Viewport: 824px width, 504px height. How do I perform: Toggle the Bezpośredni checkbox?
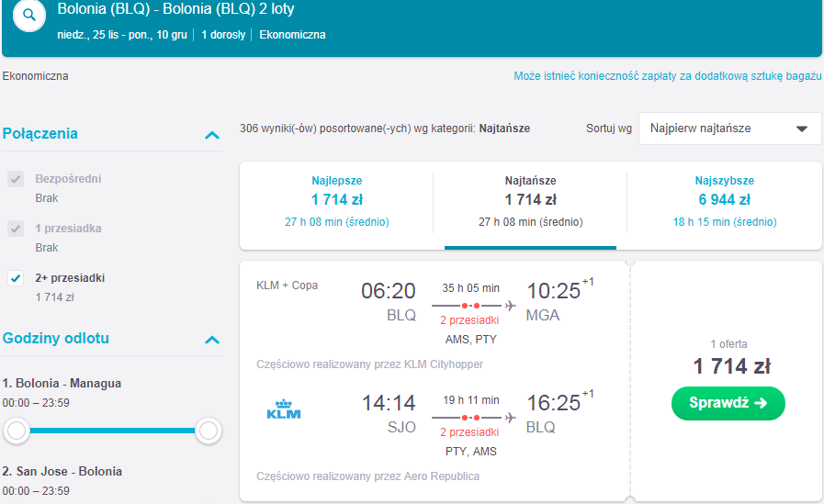[16, 179]
